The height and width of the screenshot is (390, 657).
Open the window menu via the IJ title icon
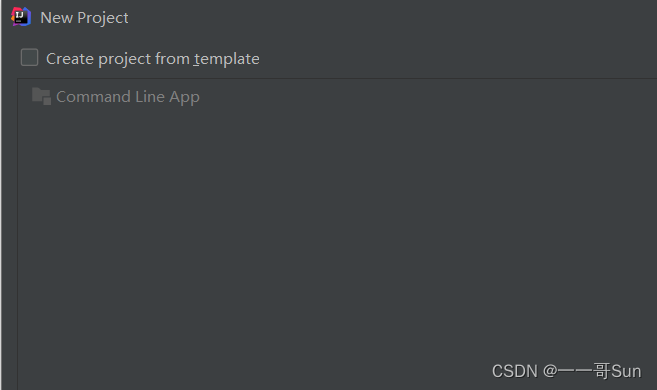click(21, 17)
